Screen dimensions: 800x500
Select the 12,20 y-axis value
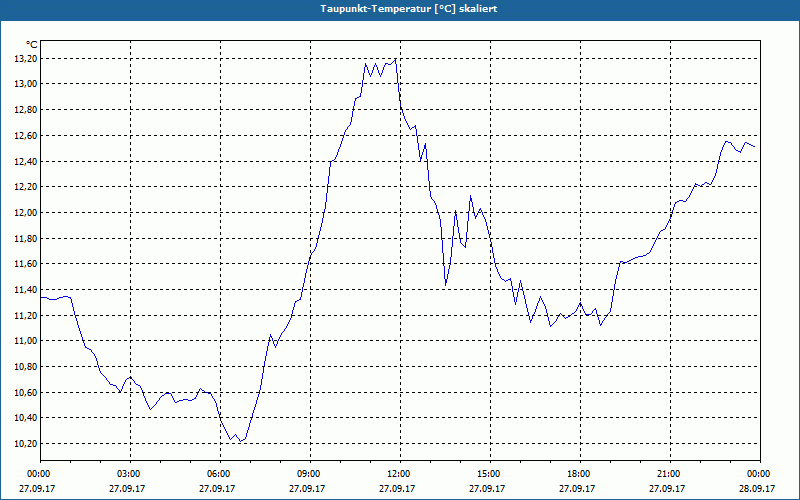point(25,187)
